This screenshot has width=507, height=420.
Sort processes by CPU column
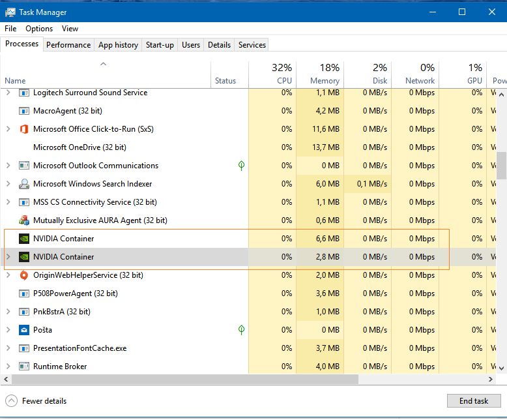click(272, 74)
